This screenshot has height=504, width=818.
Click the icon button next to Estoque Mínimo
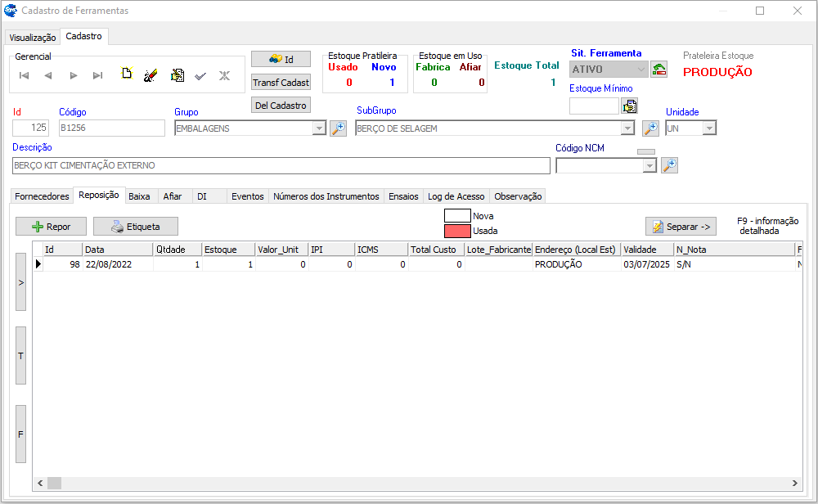pyautogui.click(x=629, y=106)
